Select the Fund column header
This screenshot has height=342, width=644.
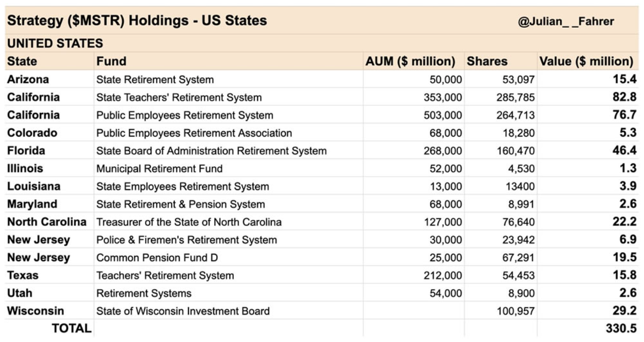point(112,62)
